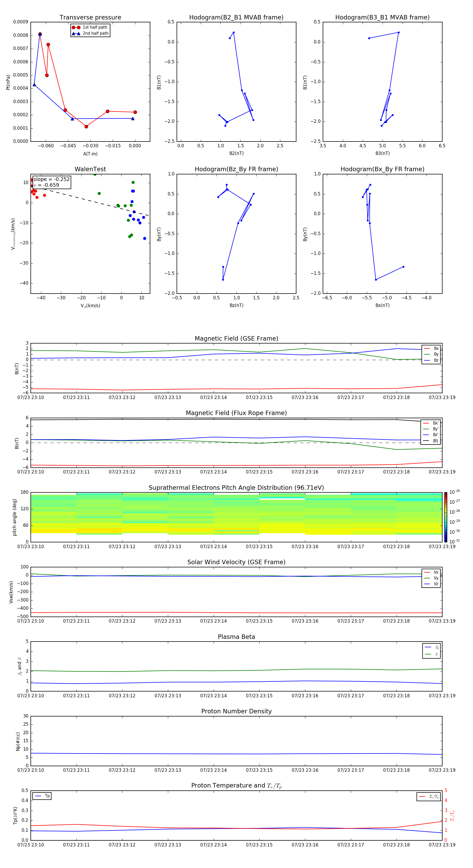Click the "10^-31" colorbar tick label

tap(455, 542)
